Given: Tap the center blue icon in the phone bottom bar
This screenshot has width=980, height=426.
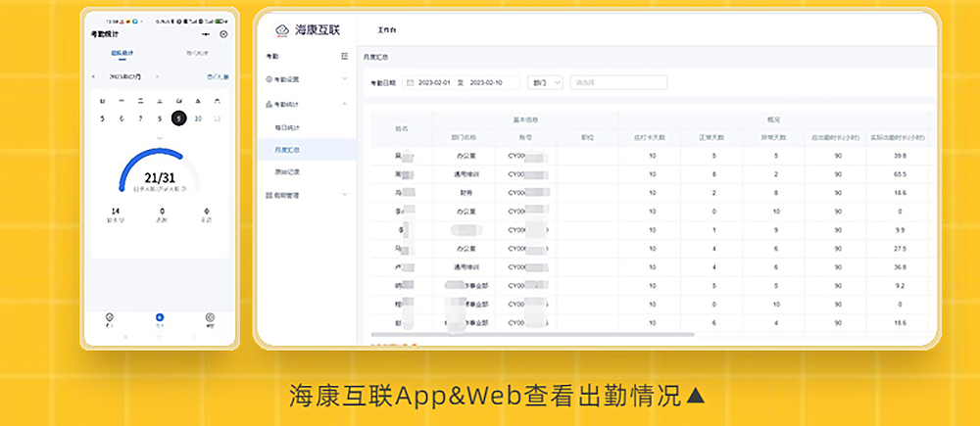Looking at the screenshot, I should [x=160, y=317].
